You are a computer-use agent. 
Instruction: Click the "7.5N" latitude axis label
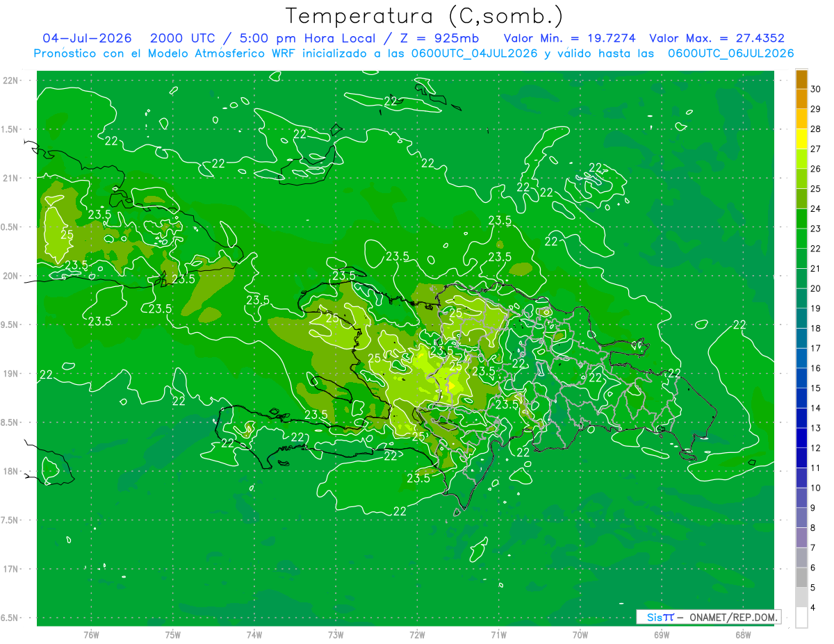point(10,520)
